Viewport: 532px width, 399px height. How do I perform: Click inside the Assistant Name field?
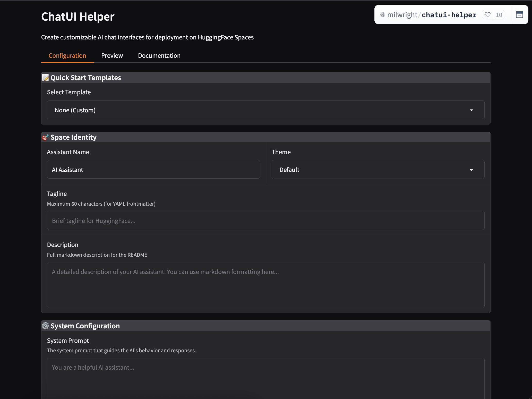pyautogui.click(x=153, y=169)
